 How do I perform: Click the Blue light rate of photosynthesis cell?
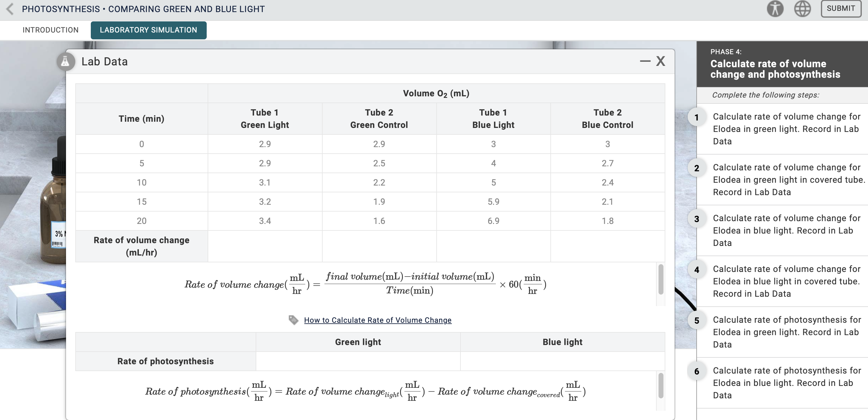click(562, 361)
